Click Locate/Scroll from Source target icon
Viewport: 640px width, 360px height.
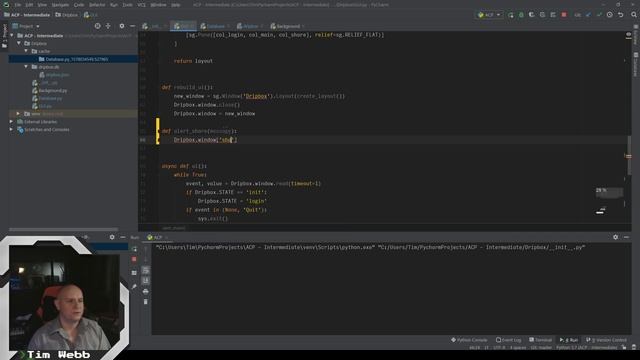coord(98,26)
